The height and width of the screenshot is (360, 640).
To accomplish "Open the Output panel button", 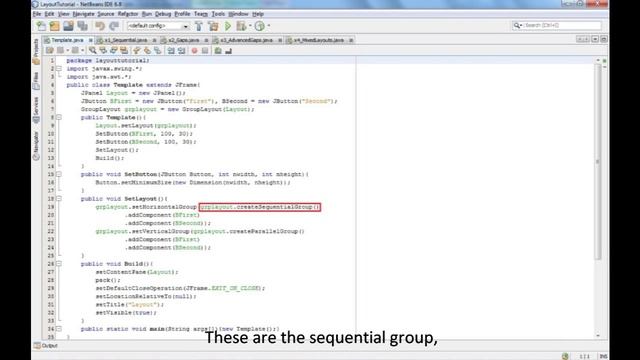I will click(x=46, y=346).
